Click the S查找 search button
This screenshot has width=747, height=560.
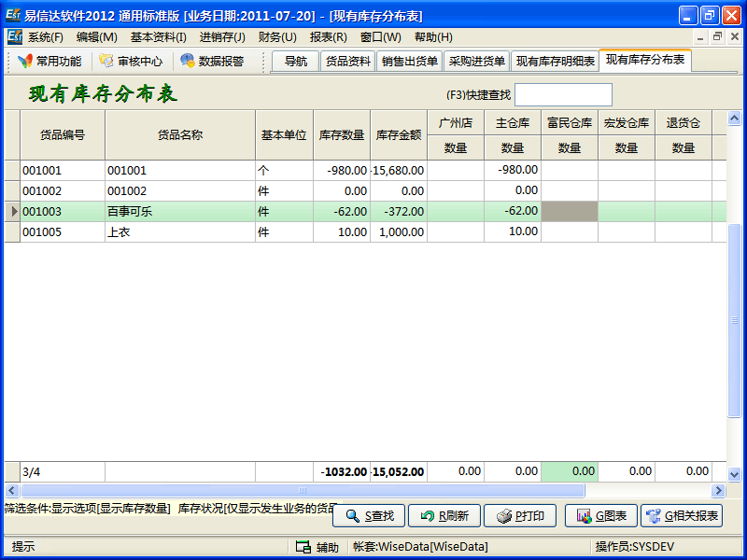coord(369,515)
